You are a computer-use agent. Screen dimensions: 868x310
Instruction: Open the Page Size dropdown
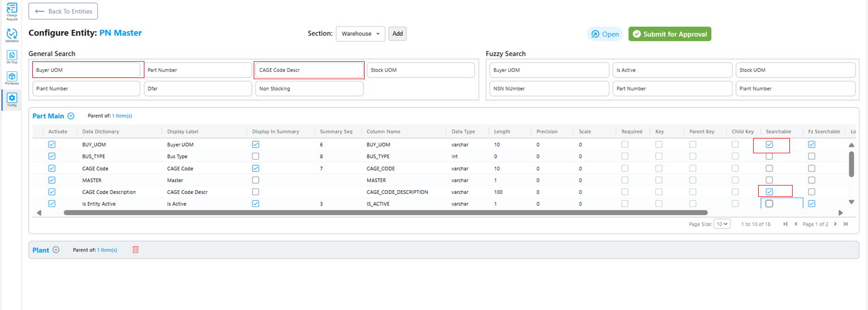pyautogui.click(x=722, y=224)
